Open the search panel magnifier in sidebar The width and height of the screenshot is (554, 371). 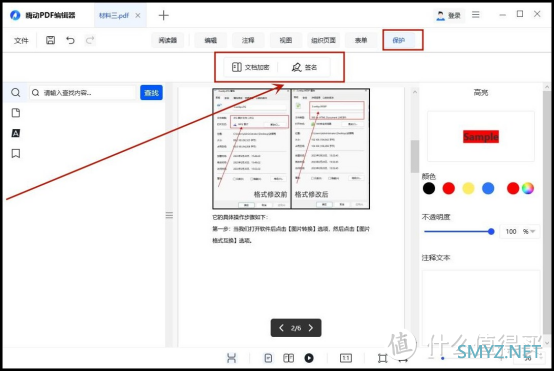tap(16, 93)
